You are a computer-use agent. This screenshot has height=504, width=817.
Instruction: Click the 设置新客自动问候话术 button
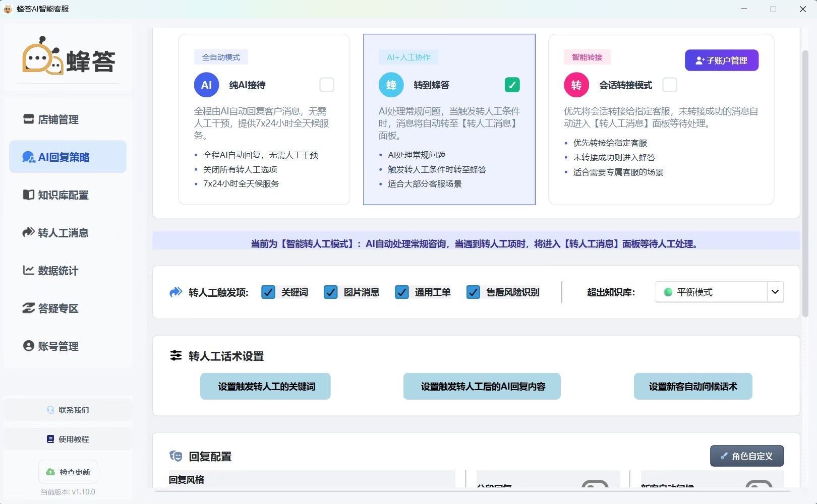[x=693, y=387]
